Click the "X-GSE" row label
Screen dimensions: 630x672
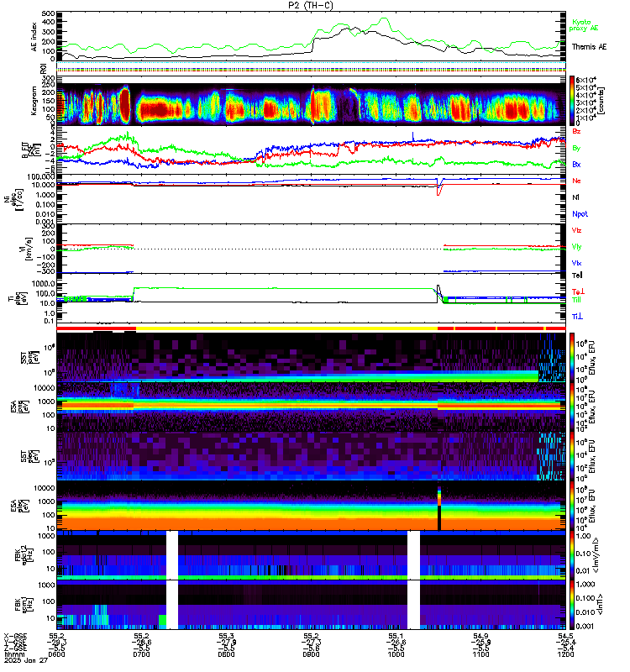pyautogui.click(x=15, y=636)
